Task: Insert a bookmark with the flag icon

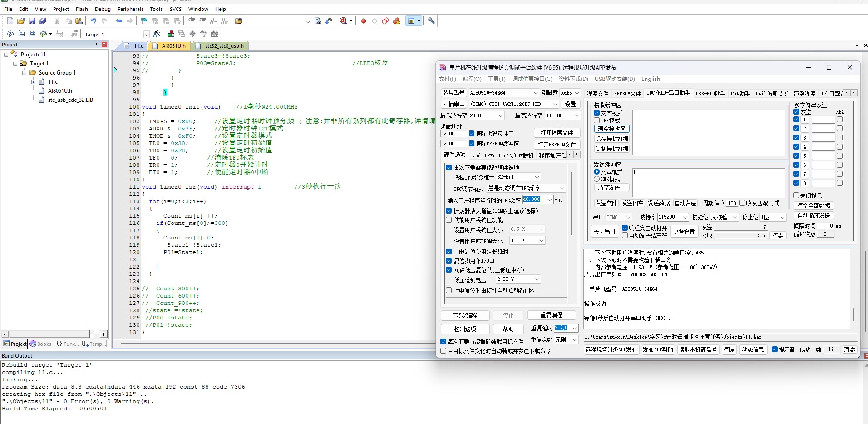Action: [x=144, y=21]
